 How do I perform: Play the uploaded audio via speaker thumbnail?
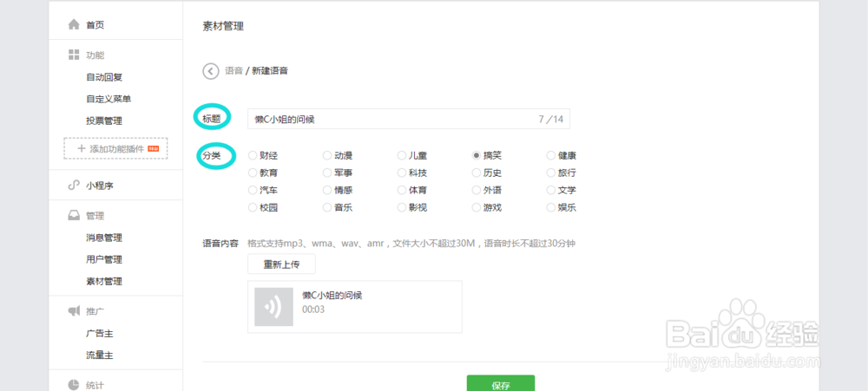(x=273, y=306)
